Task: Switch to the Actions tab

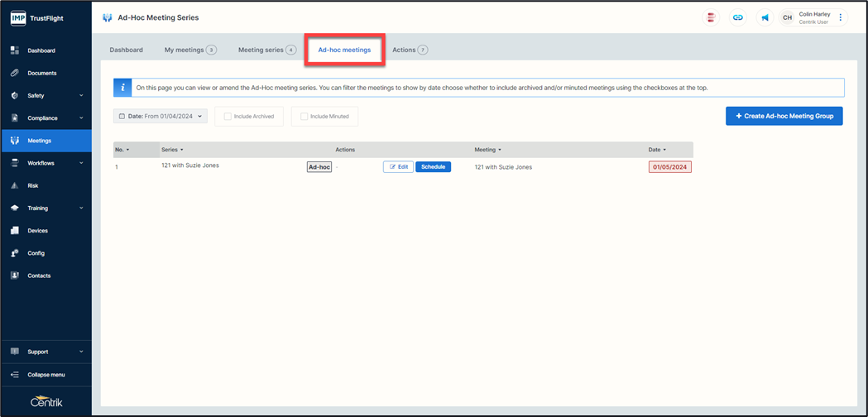Action: [410, 50]
